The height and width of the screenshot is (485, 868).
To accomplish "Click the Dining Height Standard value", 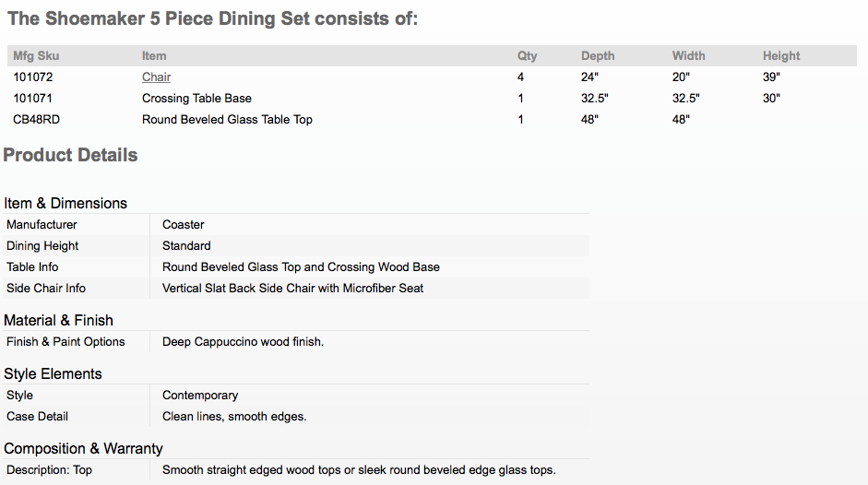I will click(x=186, y=245).
